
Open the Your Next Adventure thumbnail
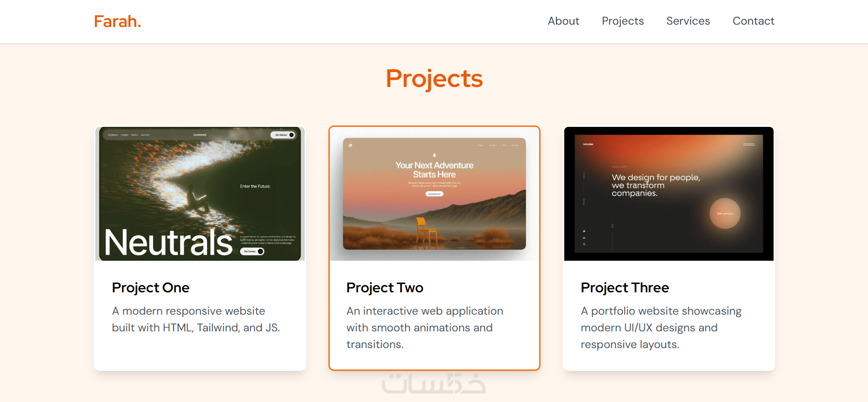[x=434, y=194]
